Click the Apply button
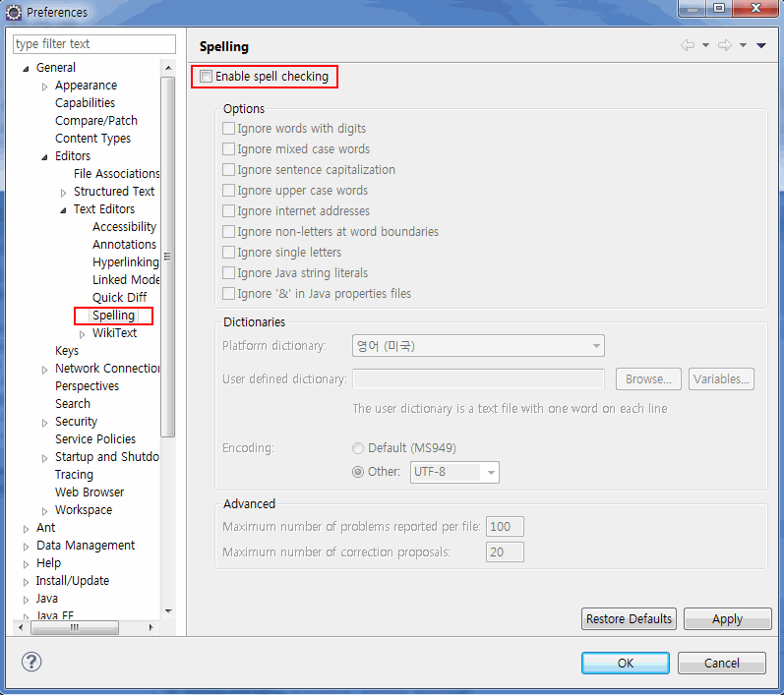The image size is (784, 695). click(x=727, y=619)
